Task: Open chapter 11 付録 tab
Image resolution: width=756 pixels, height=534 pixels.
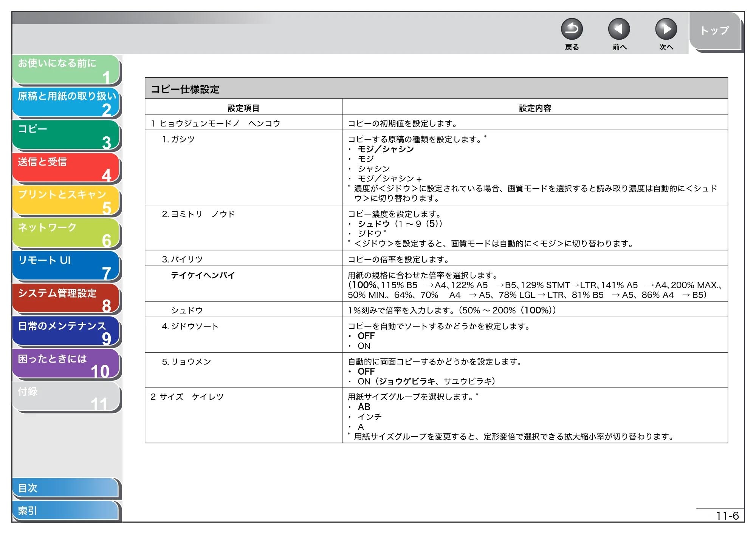Action: click(66, 397)
